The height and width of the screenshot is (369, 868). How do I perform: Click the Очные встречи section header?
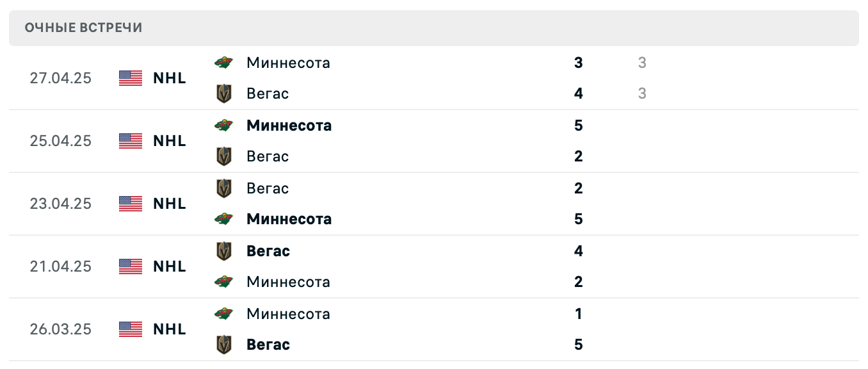[84, 28]
